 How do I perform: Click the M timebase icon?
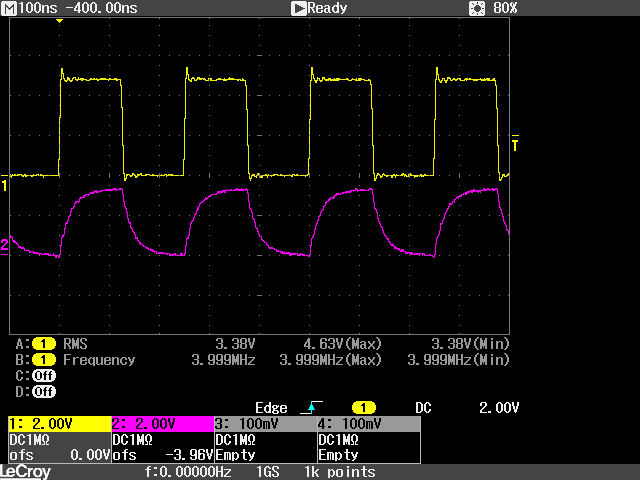(9, 8)
